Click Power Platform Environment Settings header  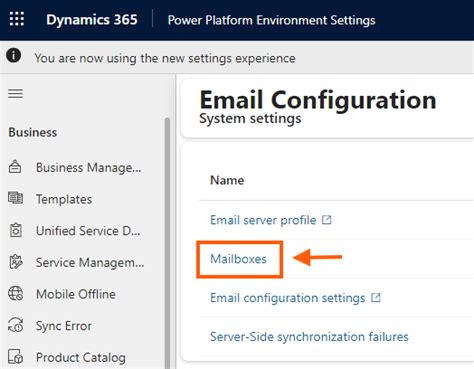pos(271,20)
